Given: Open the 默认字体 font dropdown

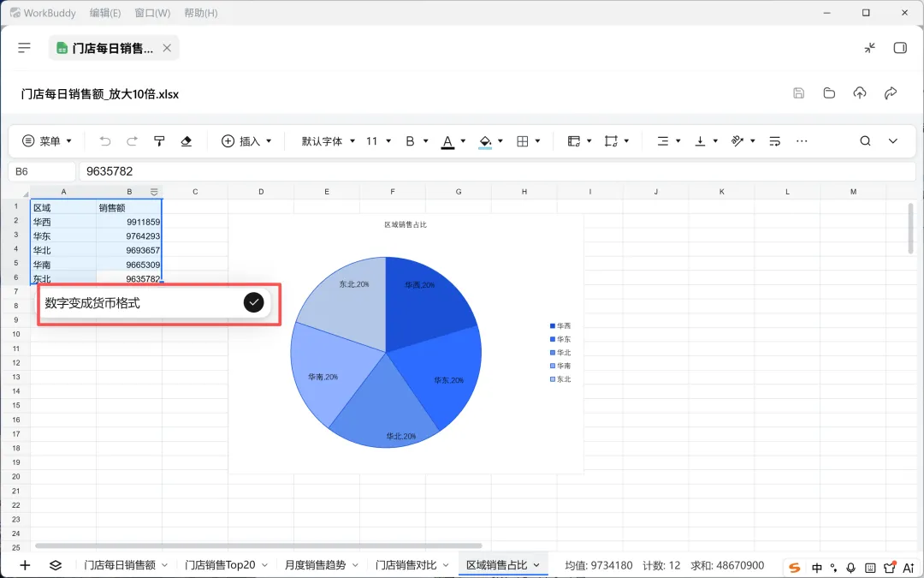Looking at the screenshot, I should [x=329, y=141].
